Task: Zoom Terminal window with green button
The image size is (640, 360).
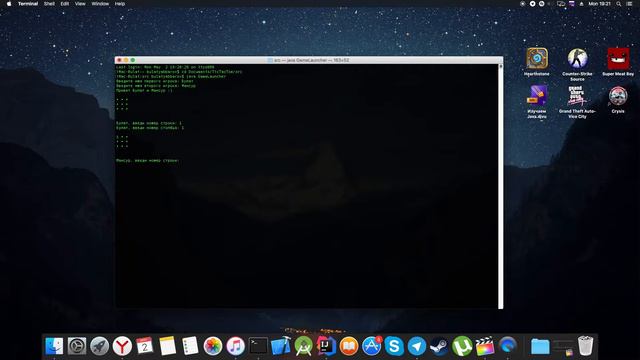Action: coord(133,60)
